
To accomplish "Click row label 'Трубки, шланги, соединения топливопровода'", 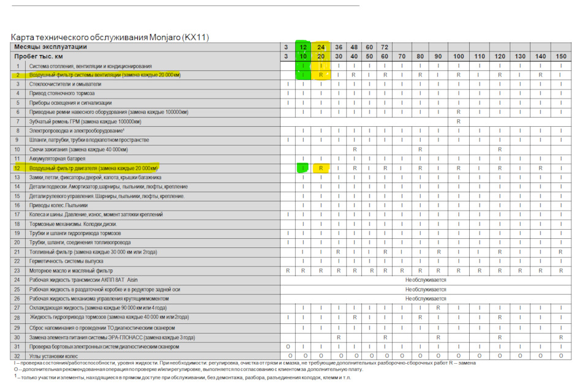I will pos(80,242).
